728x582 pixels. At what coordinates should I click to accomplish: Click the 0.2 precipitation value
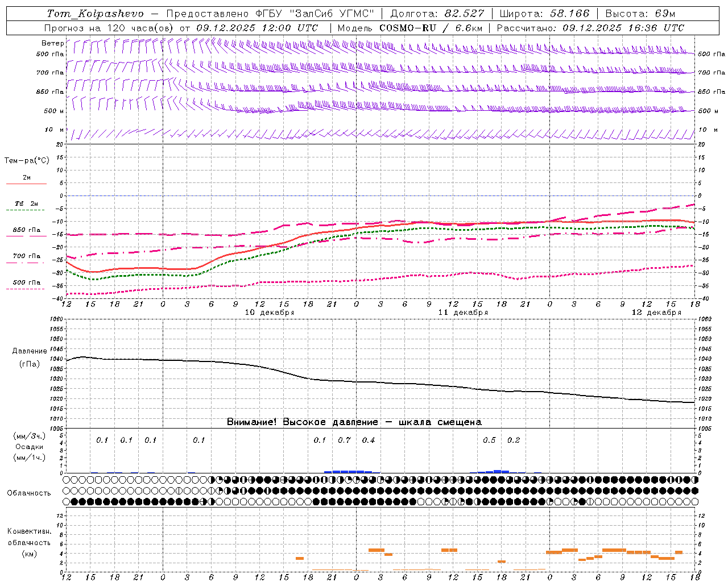pyautogui.click(x=514, y=440)
